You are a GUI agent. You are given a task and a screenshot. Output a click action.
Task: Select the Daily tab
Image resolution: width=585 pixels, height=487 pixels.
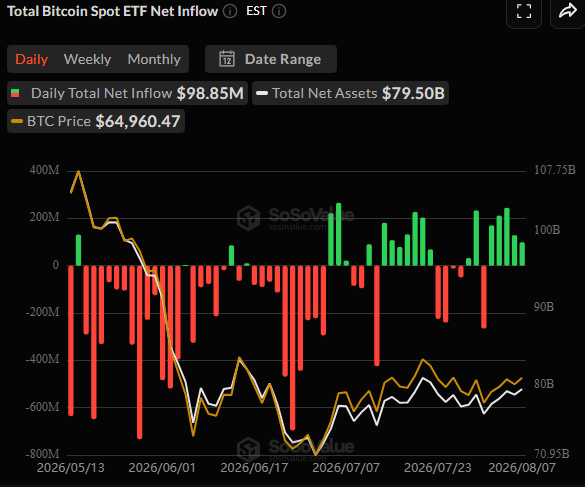(x=32, y=59)
